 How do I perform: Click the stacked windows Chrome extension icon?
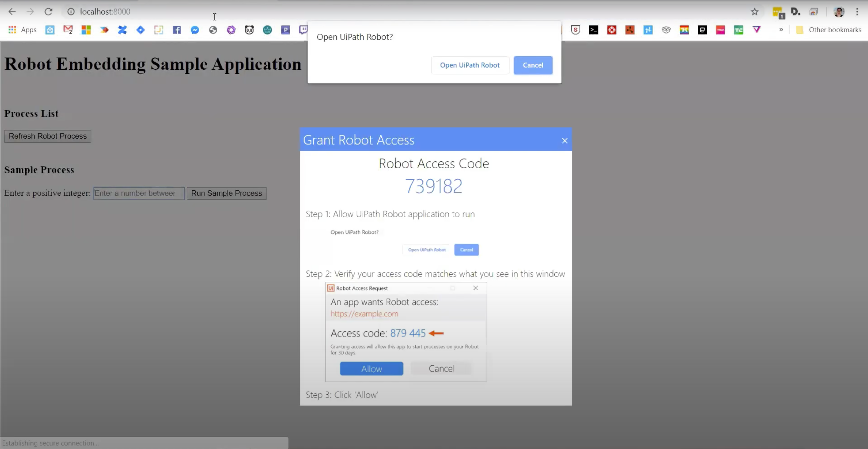pyautogui.click(x=814, y=12)
